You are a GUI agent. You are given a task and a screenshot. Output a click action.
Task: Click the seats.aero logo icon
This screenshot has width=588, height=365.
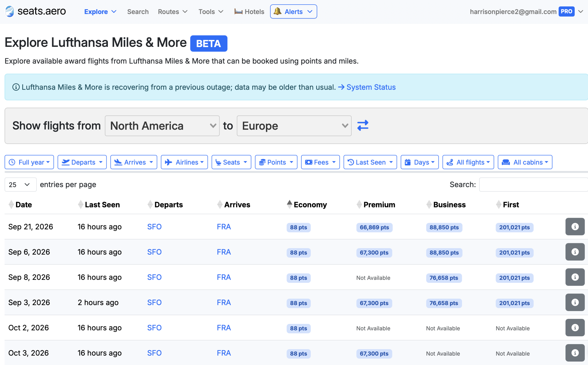(10, 11)
